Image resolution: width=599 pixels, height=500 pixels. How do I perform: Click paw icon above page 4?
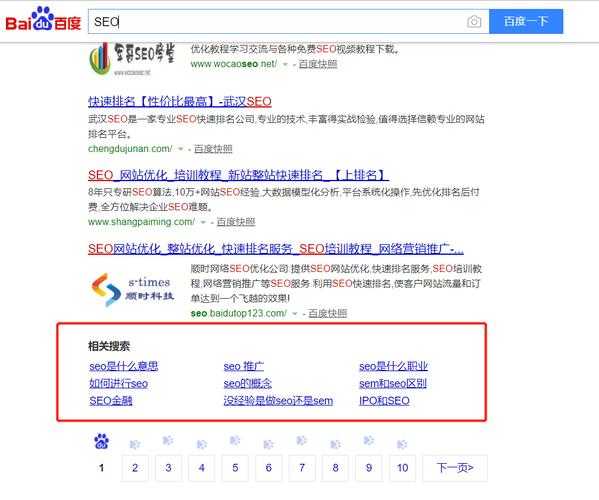pyautogui.click(x=201, y=445)
